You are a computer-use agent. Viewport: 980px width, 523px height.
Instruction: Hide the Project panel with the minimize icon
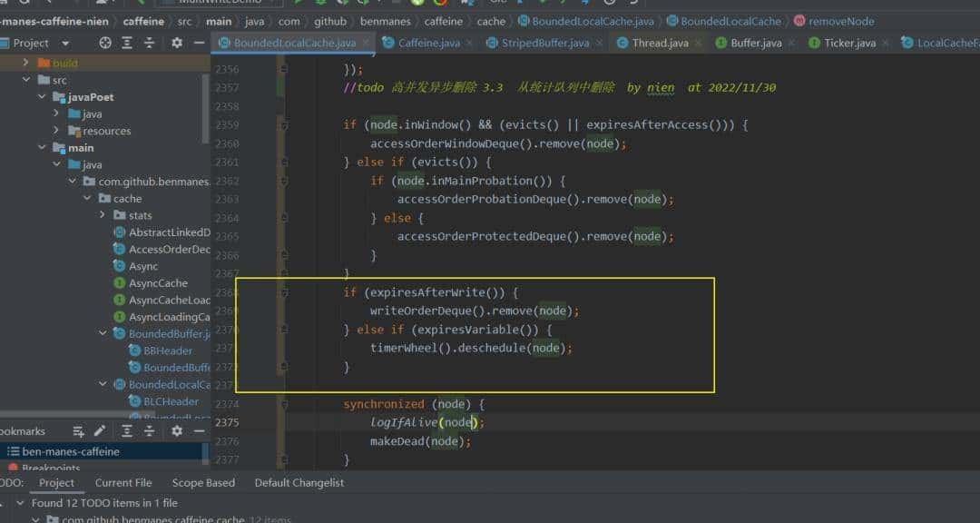(199, 43)
